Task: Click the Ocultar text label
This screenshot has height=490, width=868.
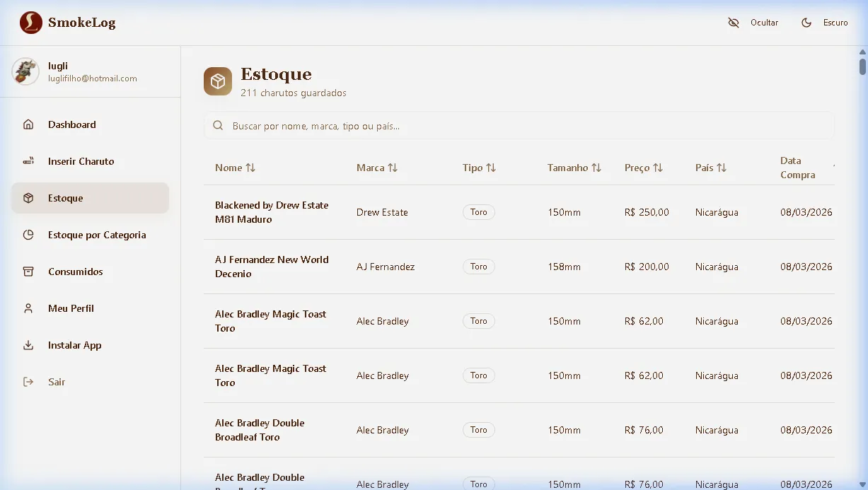Action: (x=764, y=23)
